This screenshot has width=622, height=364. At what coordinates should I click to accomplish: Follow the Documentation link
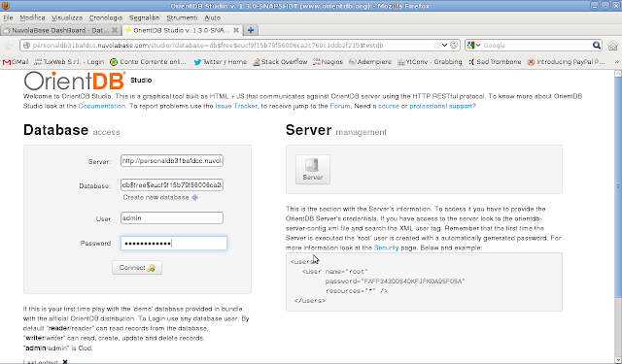pyautogui.click(x=102, y=106)
